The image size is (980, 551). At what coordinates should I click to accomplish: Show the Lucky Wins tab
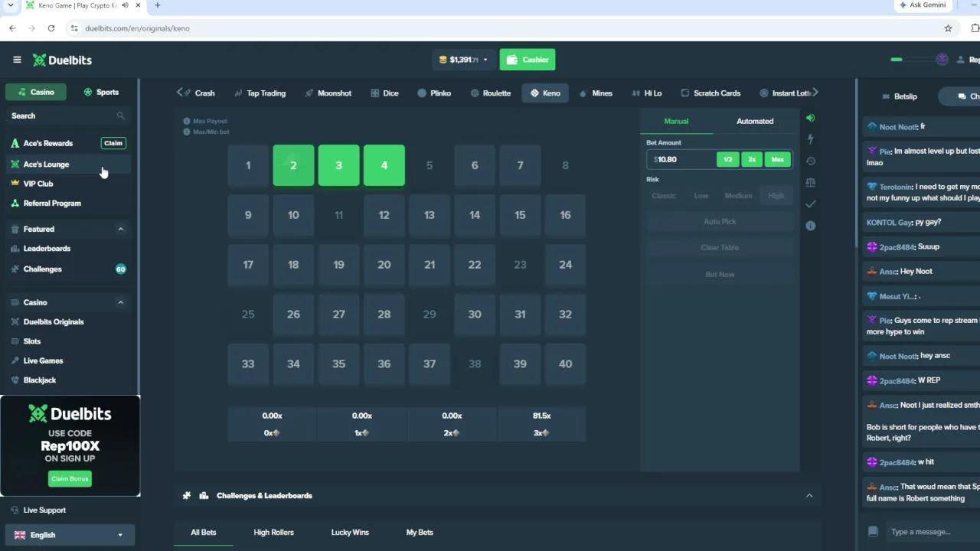[350, 533]
